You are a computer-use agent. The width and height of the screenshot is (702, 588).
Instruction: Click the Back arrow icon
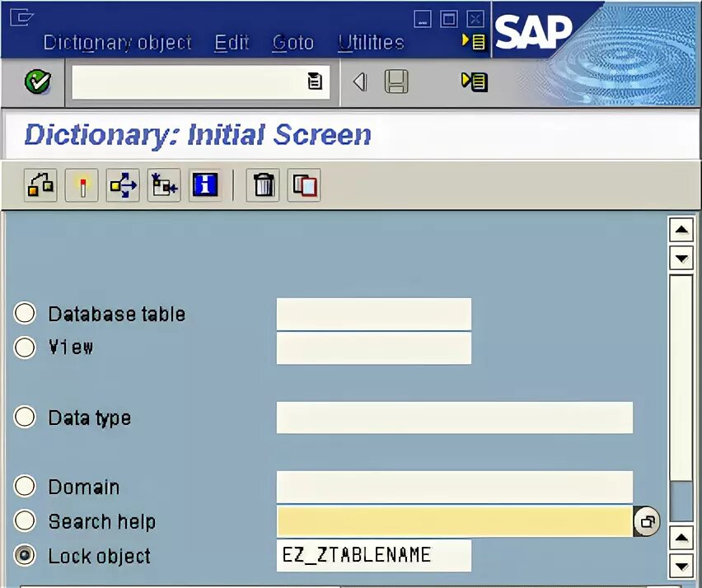[360, 82]
